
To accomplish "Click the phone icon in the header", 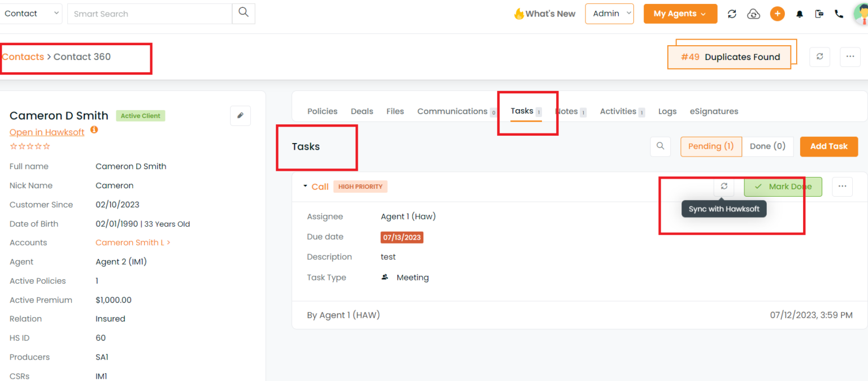I will click(839, 14).
